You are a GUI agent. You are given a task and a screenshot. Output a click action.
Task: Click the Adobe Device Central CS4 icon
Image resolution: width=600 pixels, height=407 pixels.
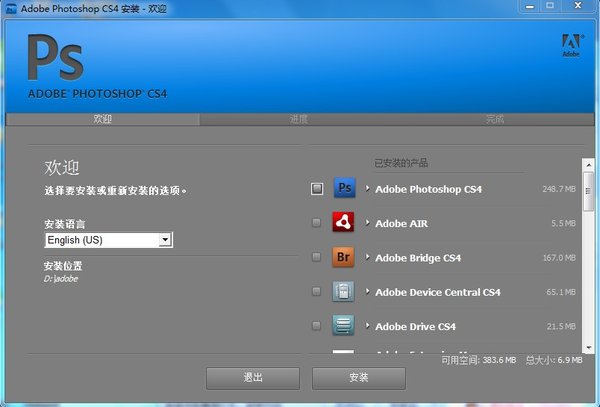point(343,291)
